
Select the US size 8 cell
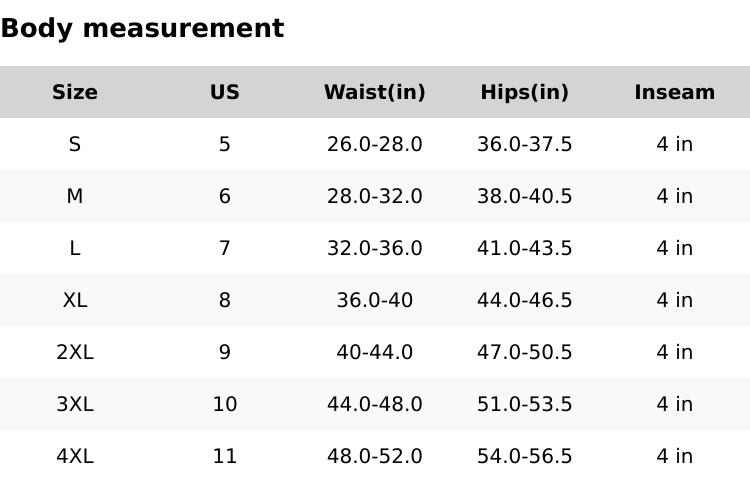[x=225, y=301]
